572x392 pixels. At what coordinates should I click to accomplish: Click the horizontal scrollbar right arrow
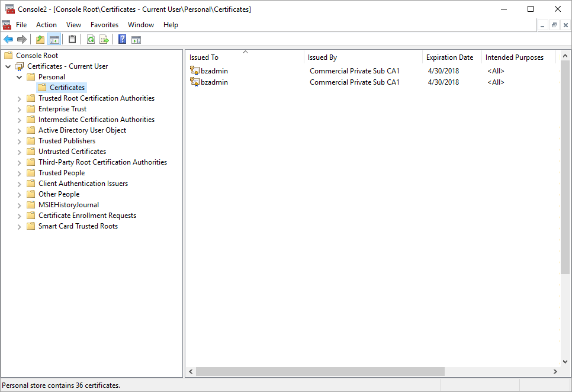555,372
